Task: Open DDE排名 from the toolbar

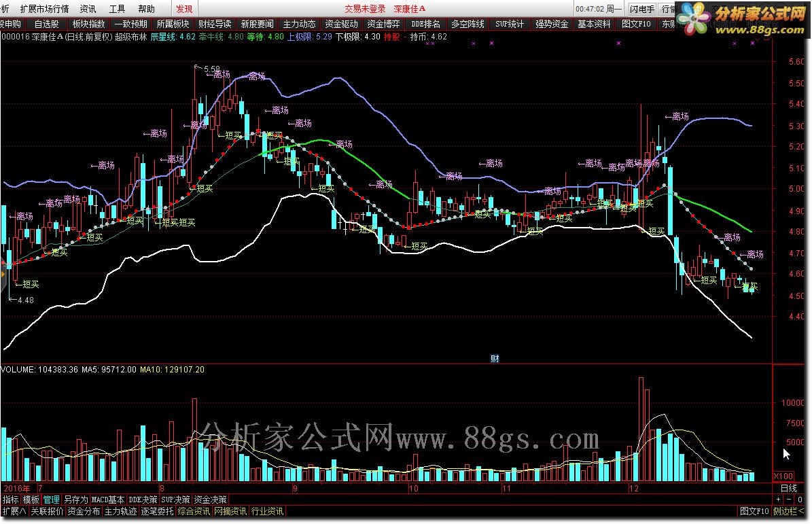Action: tap(425, 24)
